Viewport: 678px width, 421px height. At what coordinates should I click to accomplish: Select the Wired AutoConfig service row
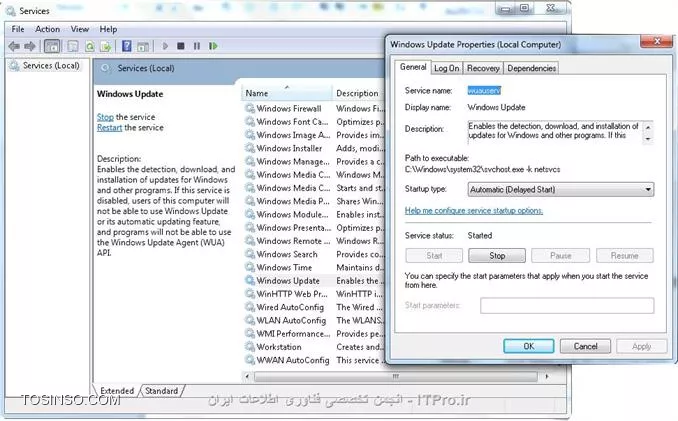click(314, 307)
